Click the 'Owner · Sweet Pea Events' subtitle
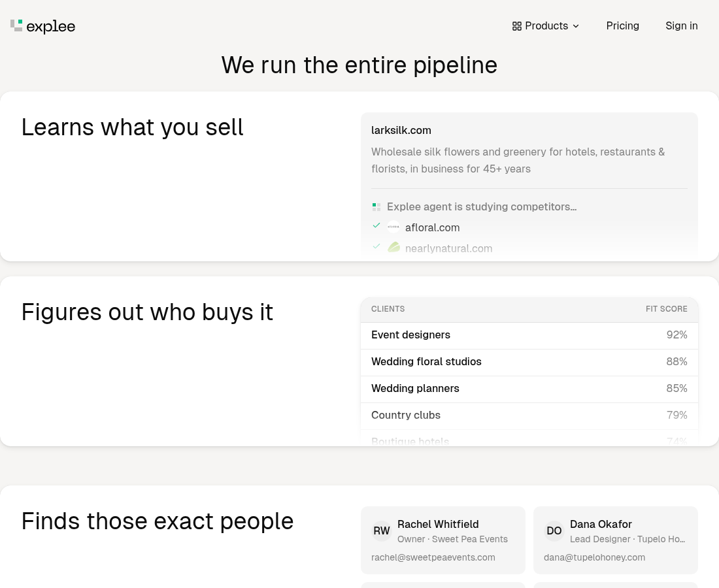The height and width of the screenshot is (588, 719). coord(452,540)
